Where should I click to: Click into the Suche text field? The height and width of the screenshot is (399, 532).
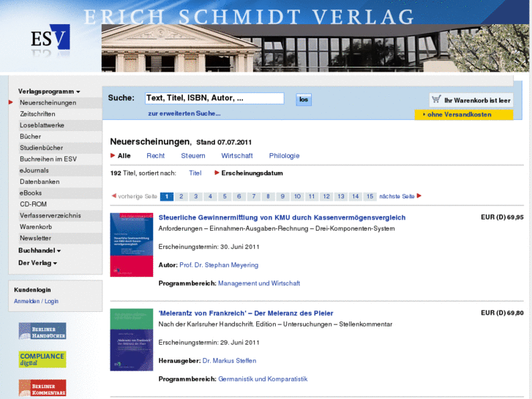tap(214, 98)
